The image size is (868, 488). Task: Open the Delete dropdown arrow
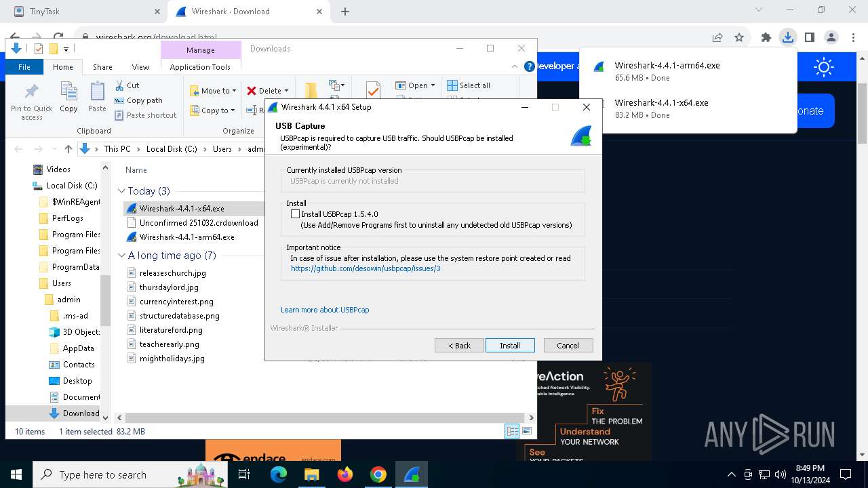(286, 91)
